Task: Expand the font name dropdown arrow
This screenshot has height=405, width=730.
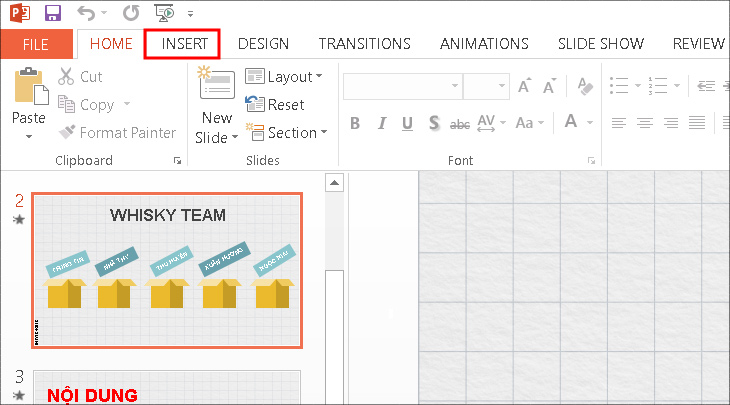Action: coord(455,86)
